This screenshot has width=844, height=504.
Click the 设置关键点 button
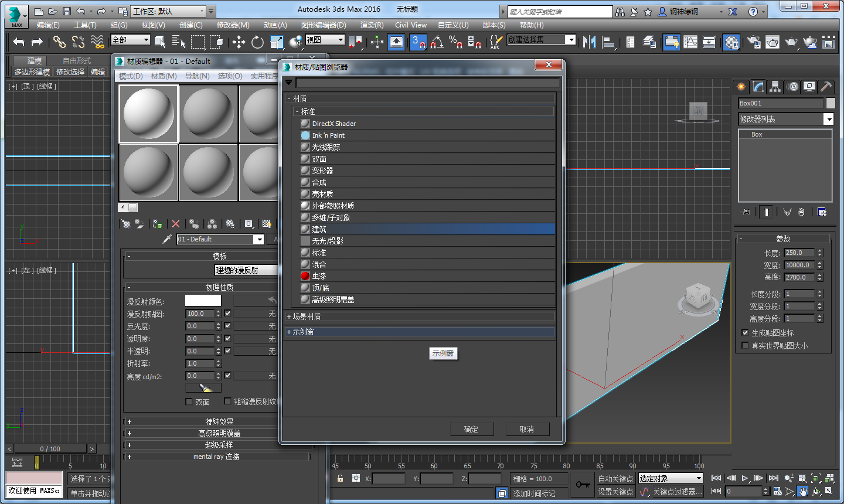click(615, 492)
